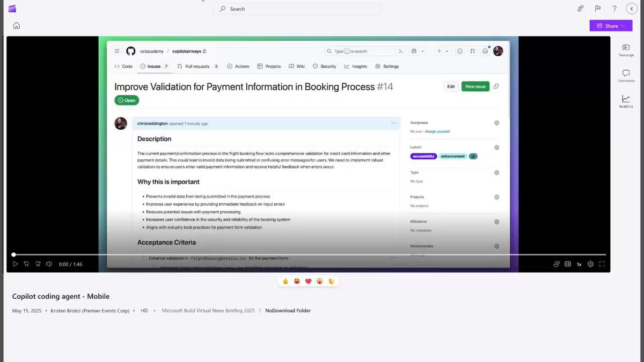The width and height of the screenshot is (644, 362).
Task: Click the playhead handle at video start
Action: click(x=13, y=255)
